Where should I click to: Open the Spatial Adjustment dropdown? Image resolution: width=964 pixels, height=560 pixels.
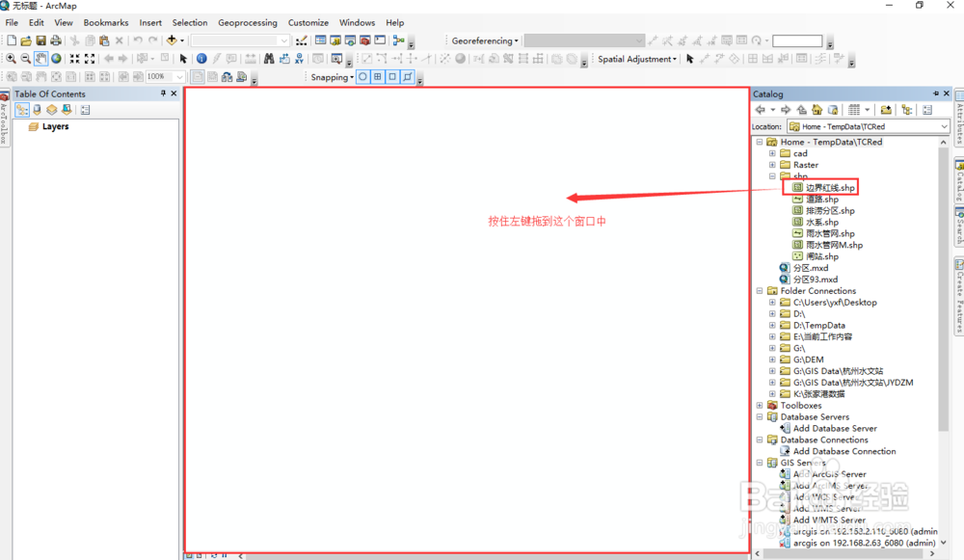point(637,59)
